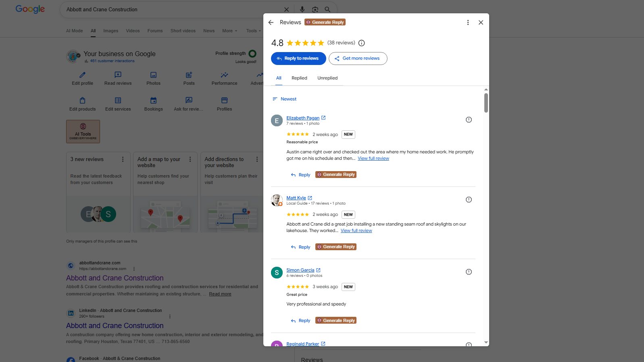This screenshot has height=362, width=644.
Task: Go back using the Reviews back arrow
Action: click(271, 23)
